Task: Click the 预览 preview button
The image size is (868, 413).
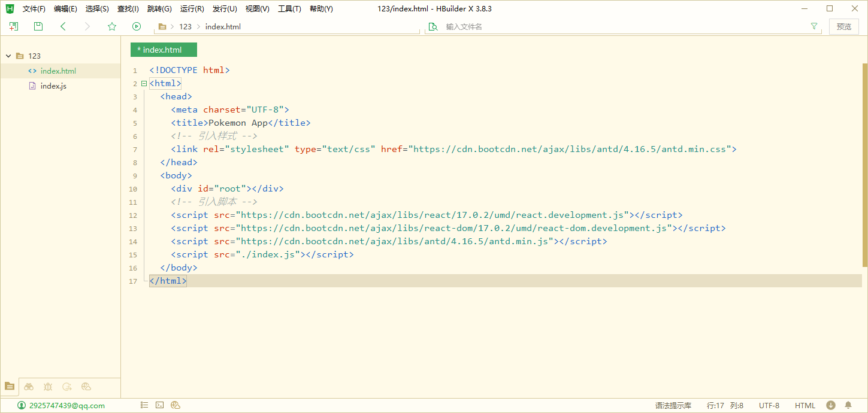Action: pos(843,26)
